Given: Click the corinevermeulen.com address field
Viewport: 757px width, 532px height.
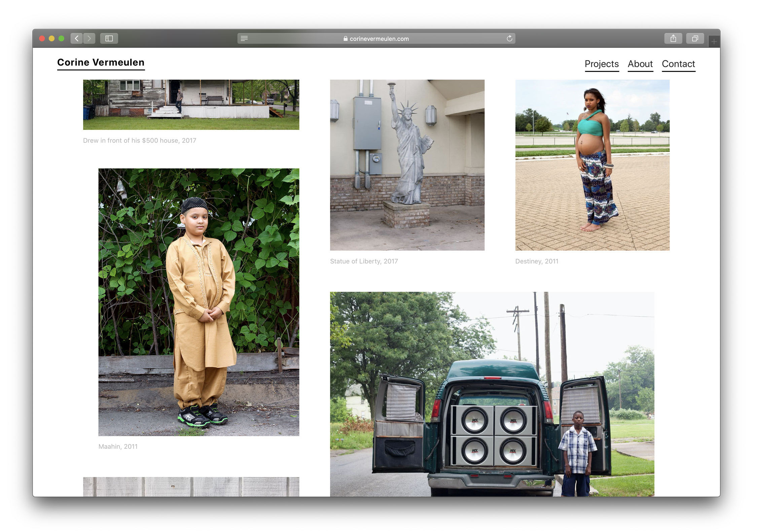Looking at the screenshot, I should click(379, 39).
